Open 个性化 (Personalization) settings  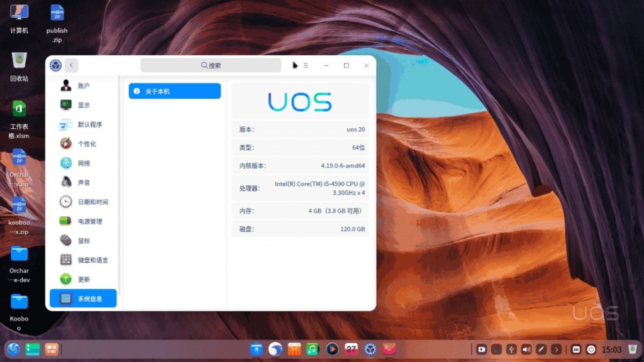point(82,143)
